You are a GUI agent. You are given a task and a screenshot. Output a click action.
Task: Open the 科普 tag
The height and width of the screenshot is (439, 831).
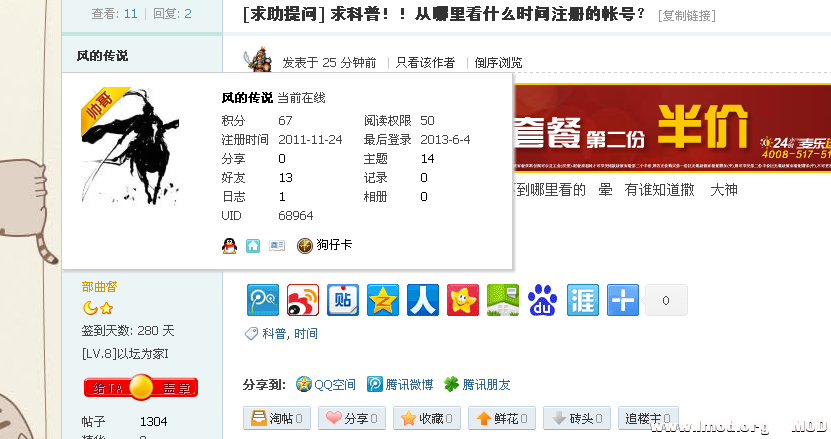274,334
